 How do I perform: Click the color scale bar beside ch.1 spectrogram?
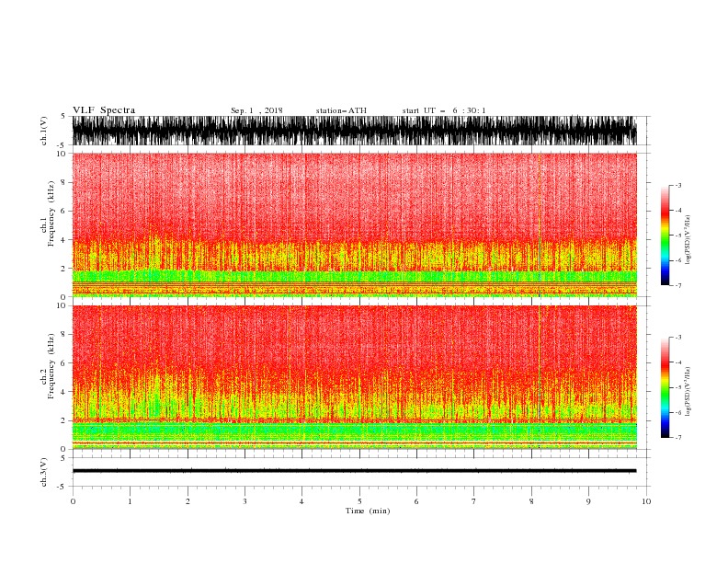click(x=665, y=236)
